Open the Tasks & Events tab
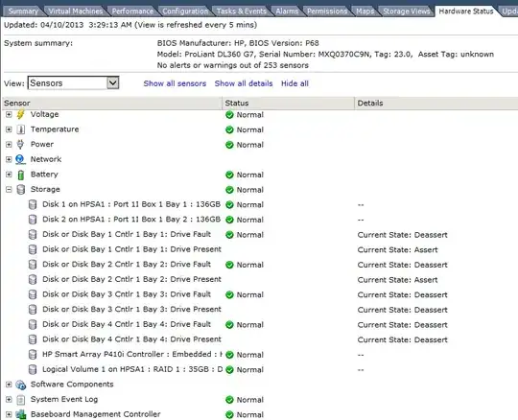 (242, 12)
